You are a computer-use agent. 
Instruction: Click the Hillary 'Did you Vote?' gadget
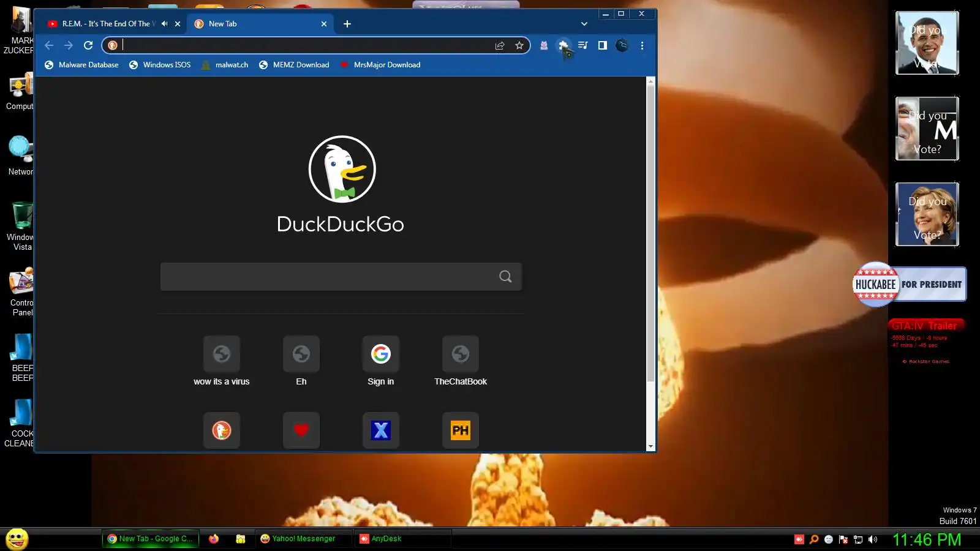(927, 214)
